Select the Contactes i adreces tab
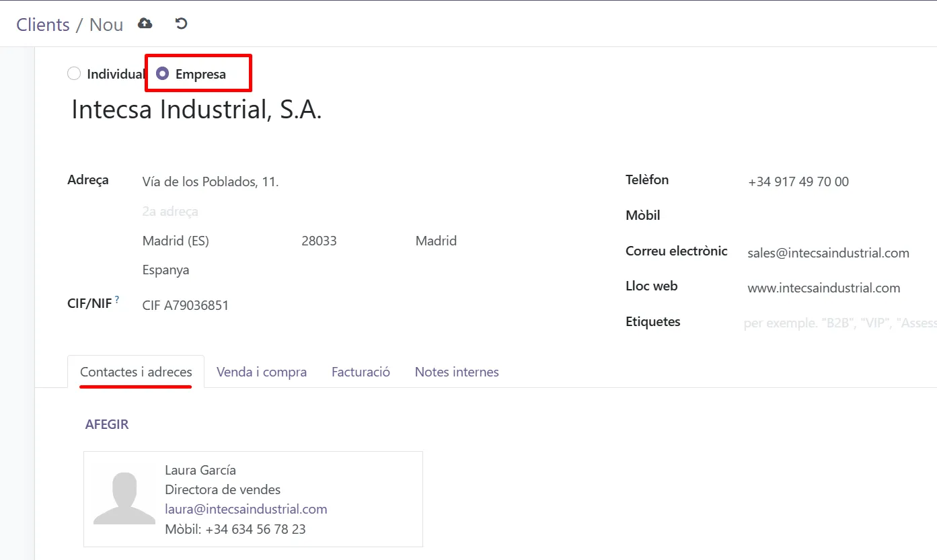The width and height of the screenshot is (937, 560). click(136, 372)
